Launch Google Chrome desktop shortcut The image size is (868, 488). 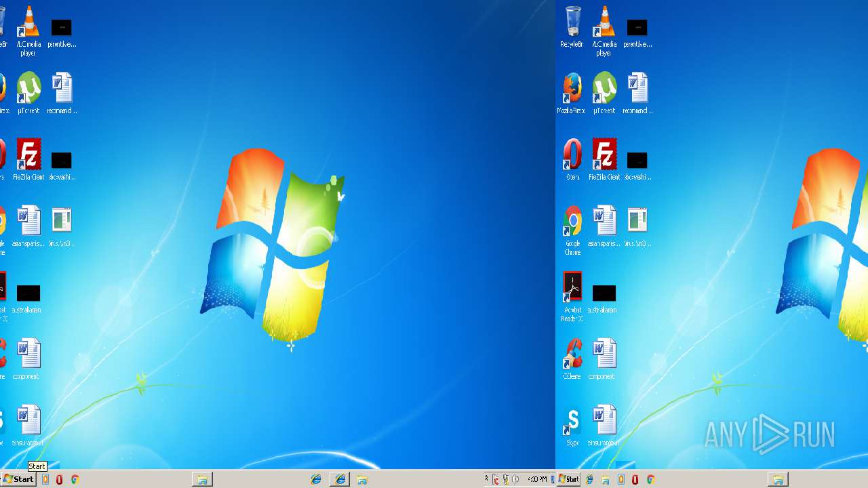point(572,230)
